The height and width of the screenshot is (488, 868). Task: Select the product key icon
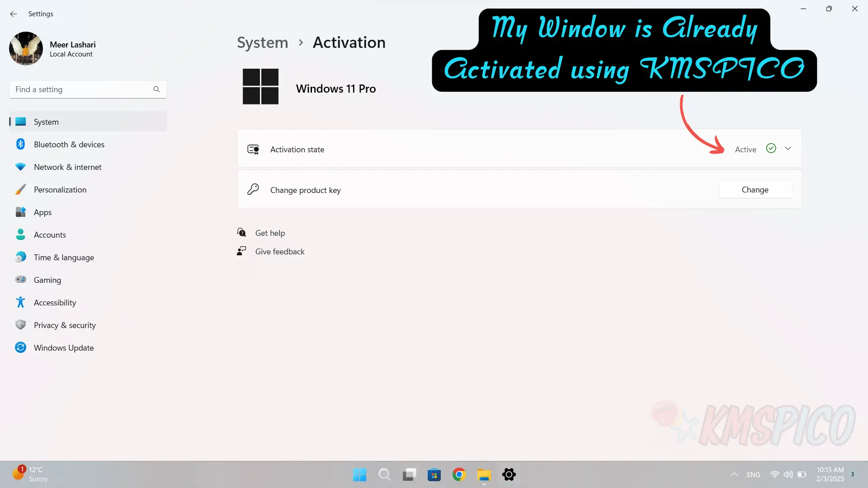pyautogui.click(x=253, y=189)
